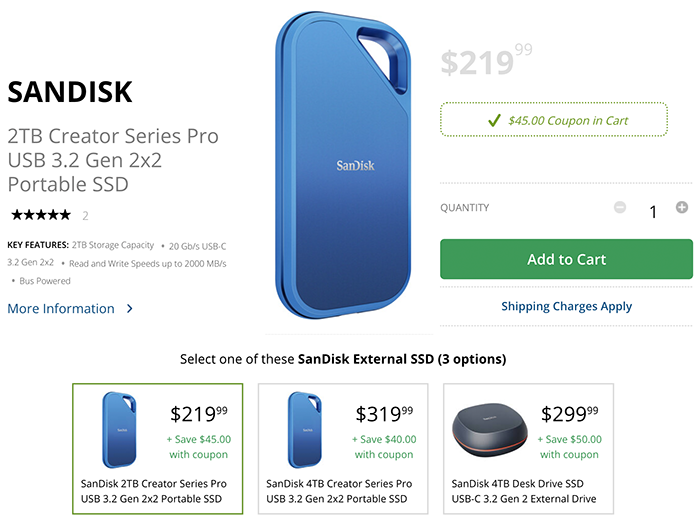Decrease quantity with the minus icon
This screenshot has height=520, width=700.
620,207
